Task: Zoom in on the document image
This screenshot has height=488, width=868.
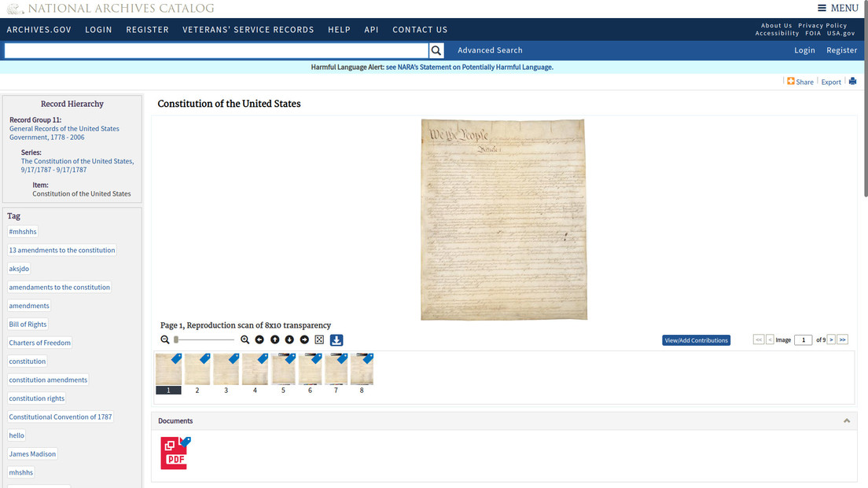Action: [x=245, y=339]
